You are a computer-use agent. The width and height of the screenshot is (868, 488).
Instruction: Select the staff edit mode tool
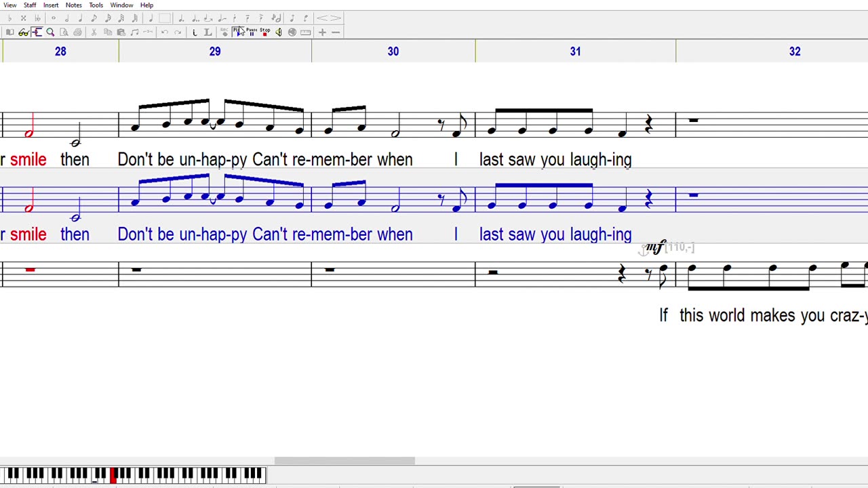click(37, 32)
